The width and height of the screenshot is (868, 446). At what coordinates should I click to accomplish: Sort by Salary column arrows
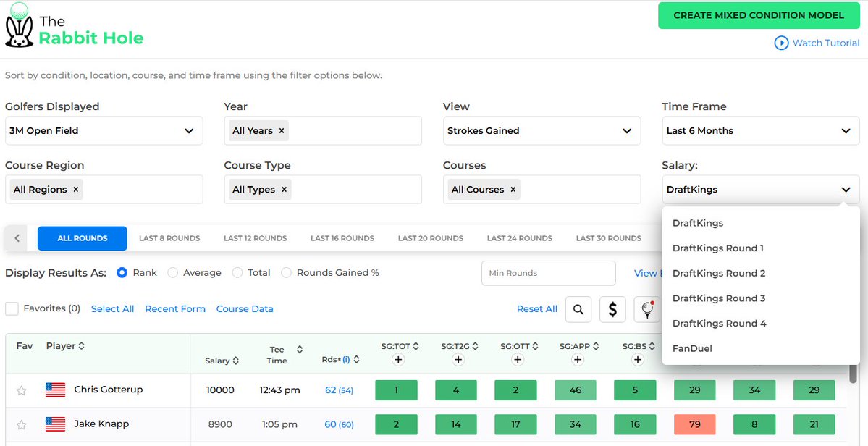coord(236,361)
